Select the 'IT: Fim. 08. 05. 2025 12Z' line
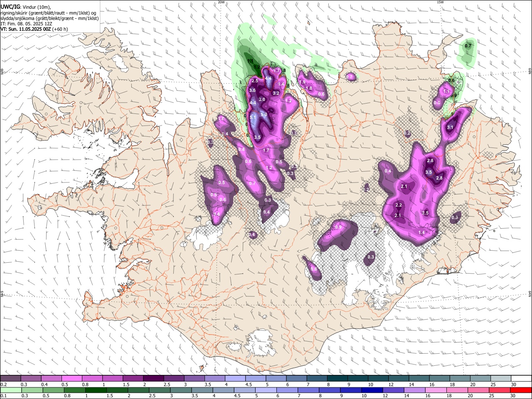Screen dimensions: 532x399 click(x=26, y=24)
